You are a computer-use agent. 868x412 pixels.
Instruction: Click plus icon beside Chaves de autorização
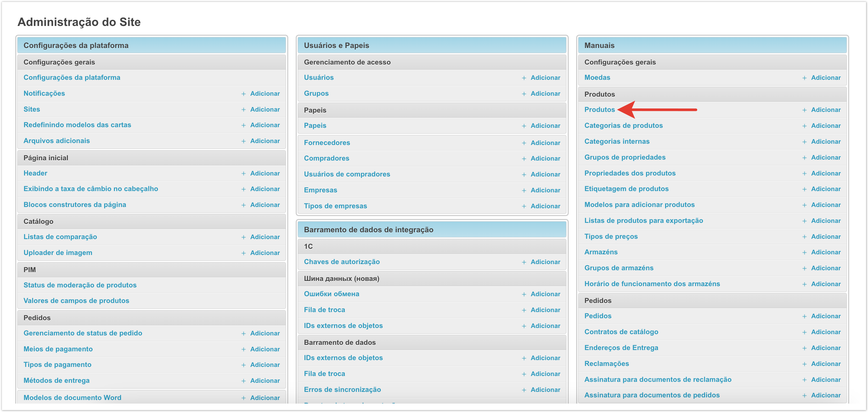[524, 262]
